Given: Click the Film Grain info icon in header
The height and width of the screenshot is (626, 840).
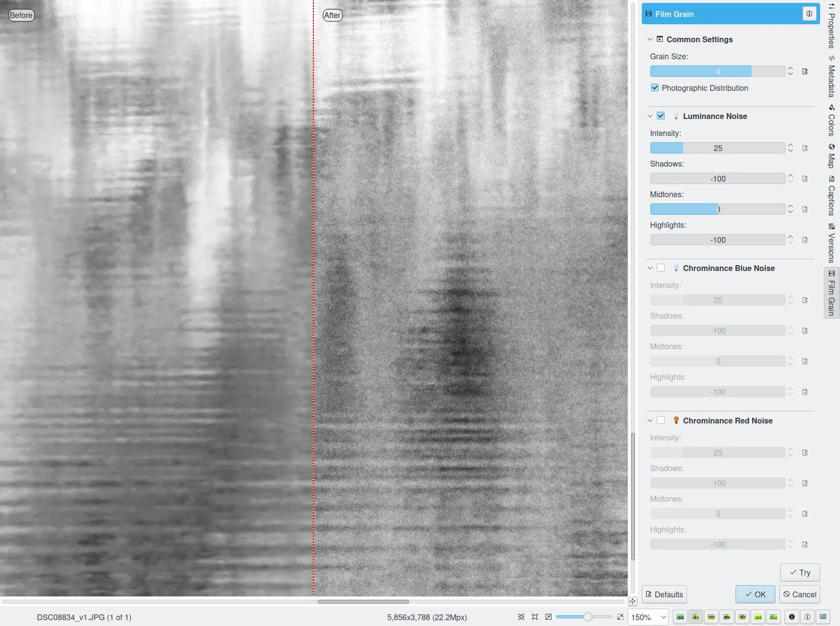Looking at the screenshot, I should (x=809, y=14).
